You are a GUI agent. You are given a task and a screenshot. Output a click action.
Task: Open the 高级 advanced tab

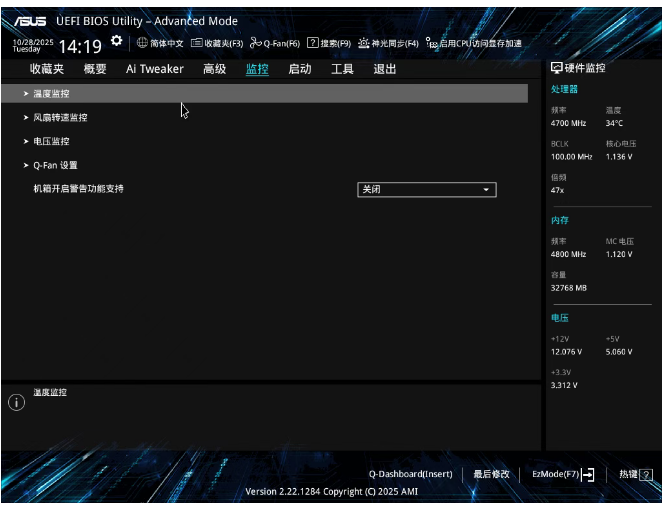point(214,69)
